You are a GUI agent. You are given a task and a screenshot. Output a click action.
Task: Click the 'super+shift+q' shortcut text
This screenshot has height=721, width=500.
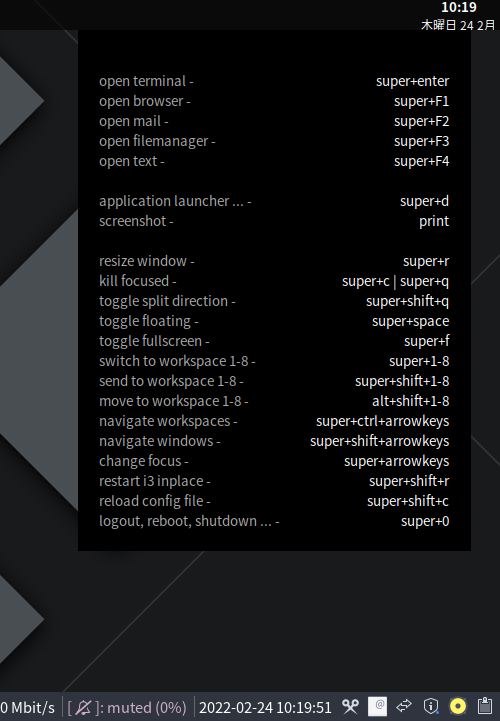coord(408,301)
